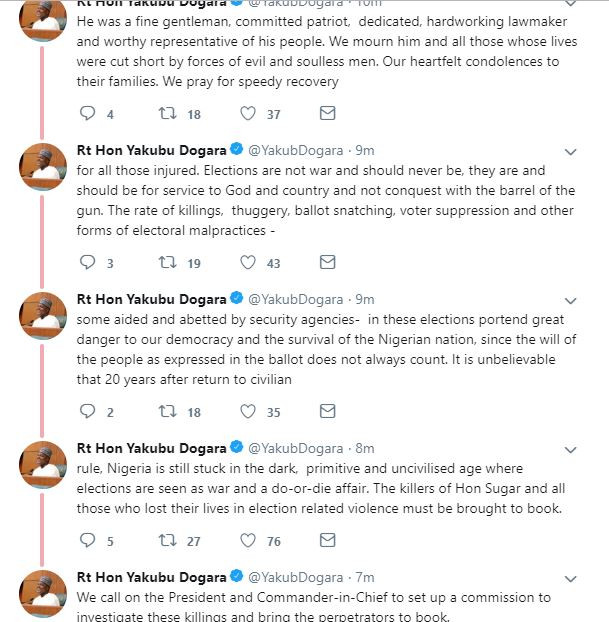The width and height of the screenshot is (609, 622).
Task: Retweet the "some aided and abetted" tweet
Action: 167,411
